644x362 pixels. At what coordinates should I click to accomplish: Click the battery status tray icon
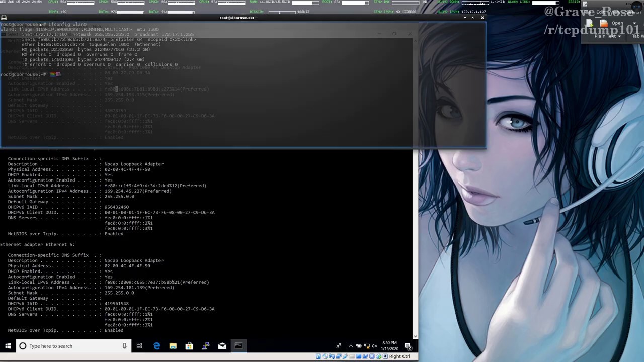(x=359, y=346)
